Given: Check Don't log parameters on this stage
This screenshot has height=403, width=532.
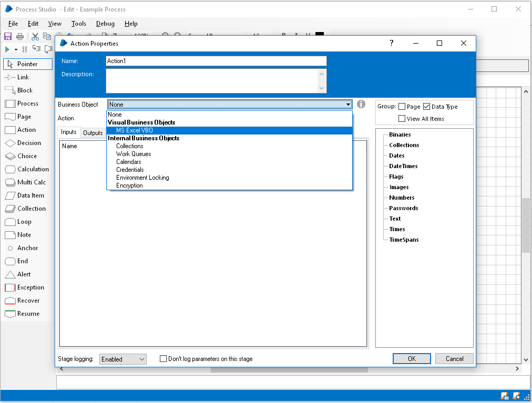Looking at the screenshot, I should click(163, 359).
